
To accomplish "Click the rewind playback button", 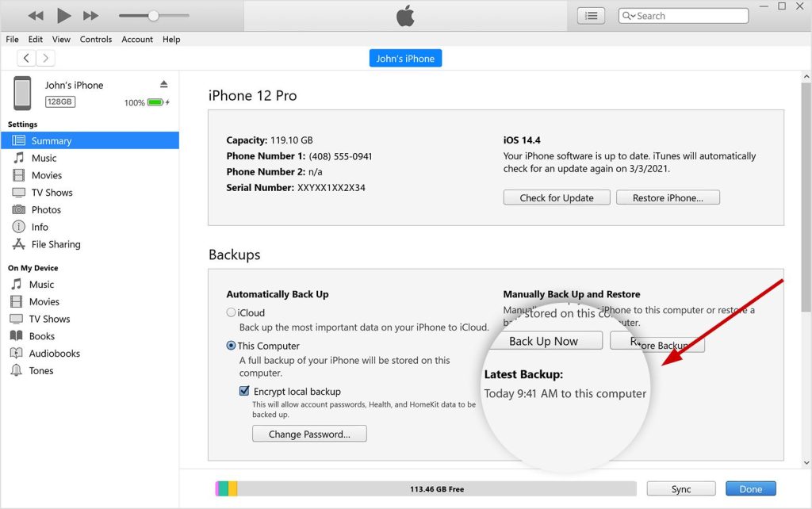I will tap(36, 16).
